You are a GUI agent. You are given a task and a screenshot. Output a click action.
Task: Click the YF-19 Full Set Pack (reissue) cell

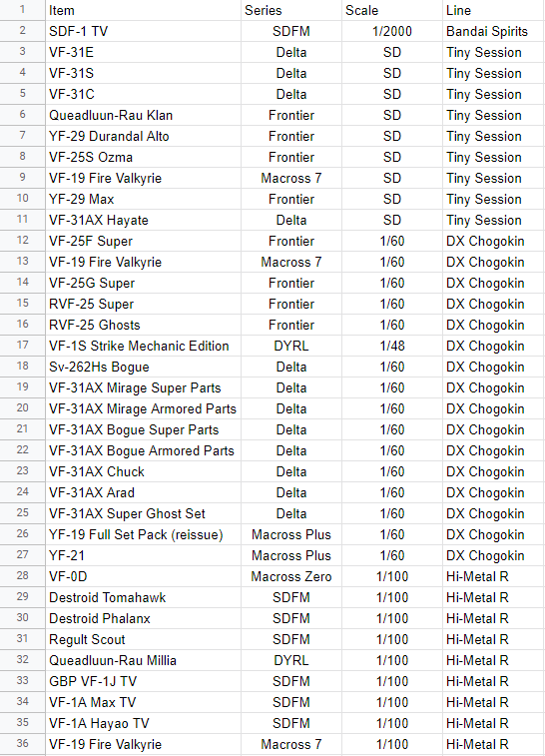[x=143, y=534]
